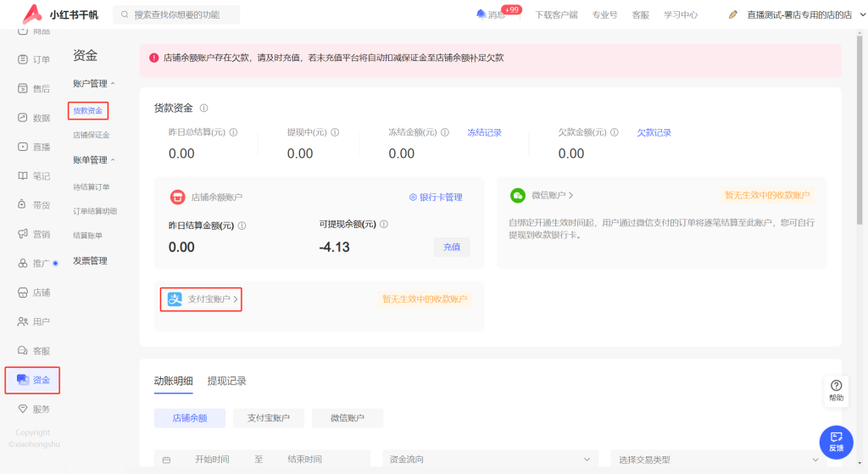Image resolution: width=868 pixels, height=474 pixels.
Task: Open 店铺 in the left sidebar
Action: point(34,293)
